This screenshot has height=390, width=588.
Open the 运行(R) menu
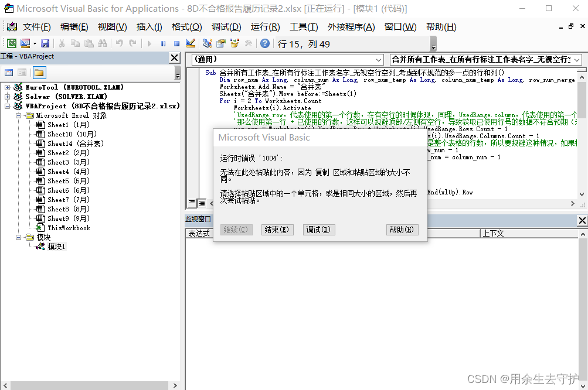[265, 27]
